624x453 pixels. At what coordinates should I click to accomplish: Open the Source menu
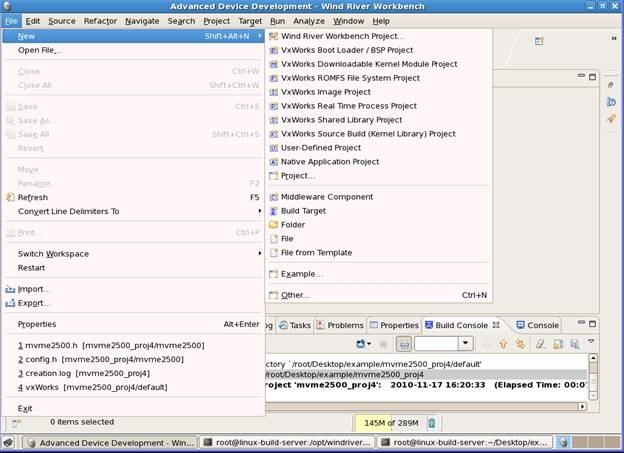pos(62,21)
